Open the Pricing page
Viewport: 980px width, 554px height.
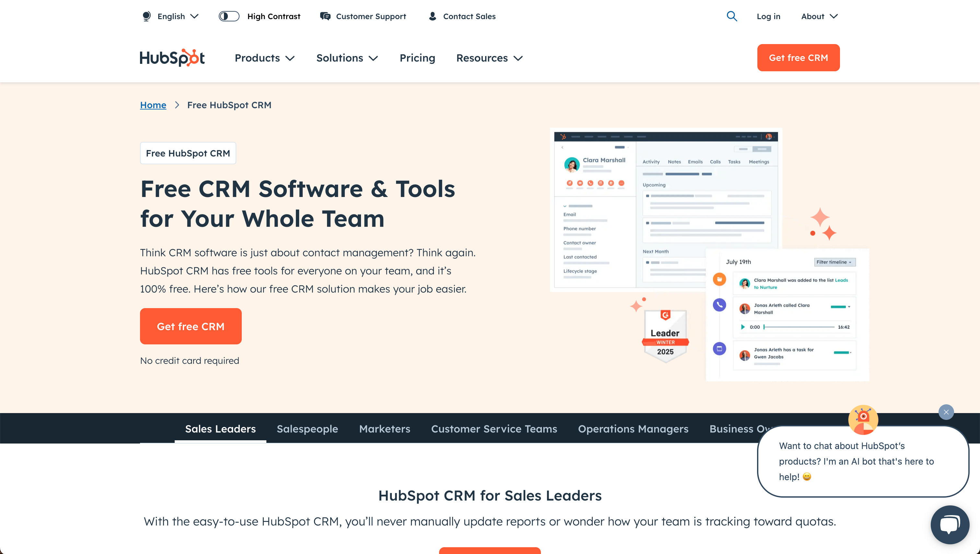point(417,58)
